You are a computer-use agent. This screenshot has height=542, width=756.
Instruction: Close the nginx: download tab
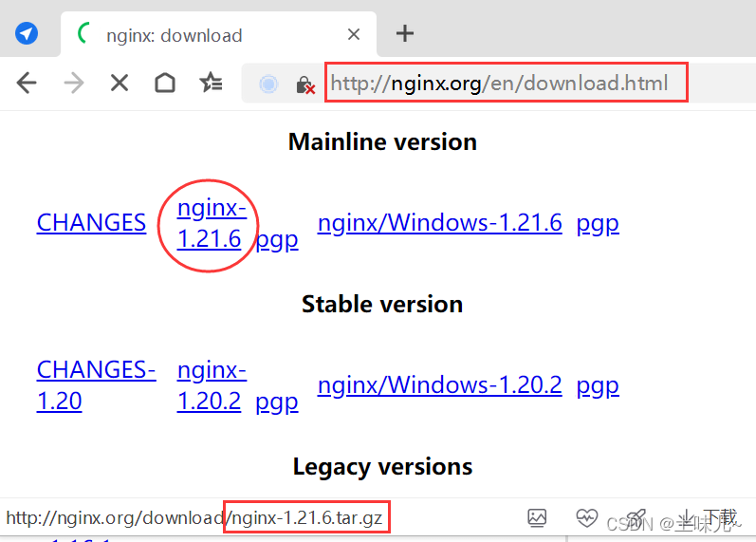354,34
